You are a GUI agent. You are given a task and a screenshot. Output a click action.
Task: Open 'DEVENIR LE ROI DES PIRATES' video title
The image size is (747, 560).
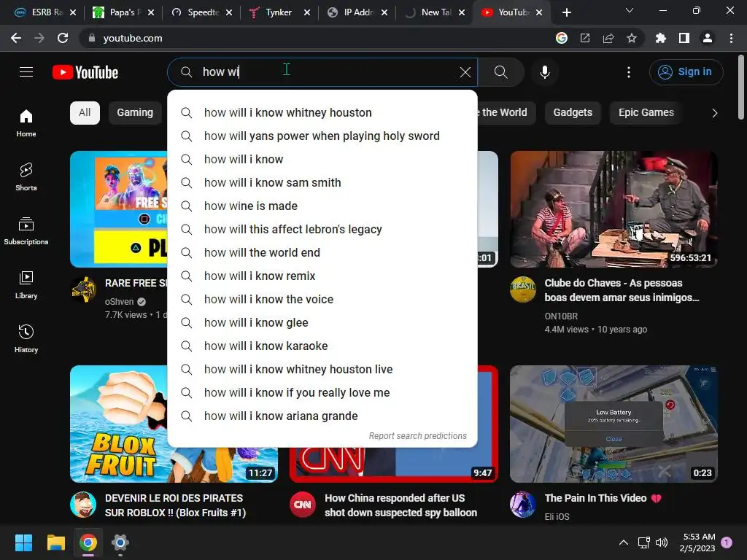tap(175, 505)
